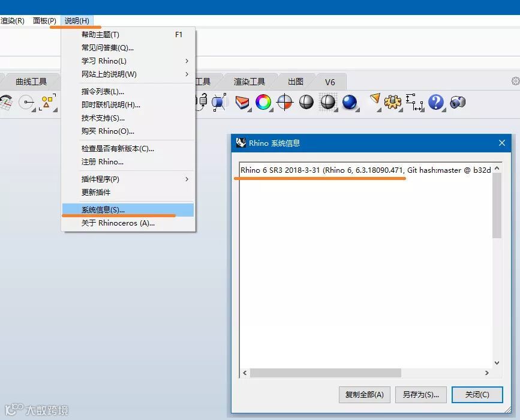Screen dimensions: 520x420
Task: Click the select shapes tool icon
Action: (47, 102)
